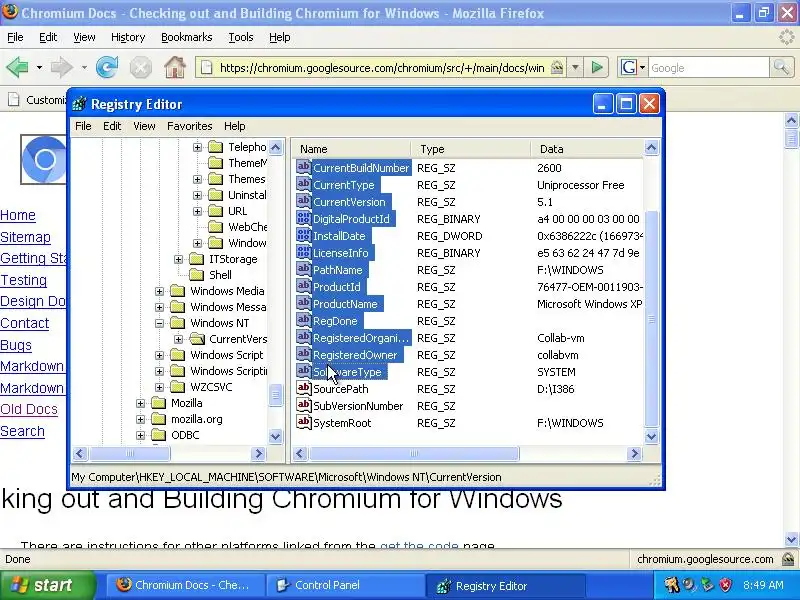Screen dimensions: 800x600
Task: Open Registry Editor File menu
Action: click(x=83, y=126)
